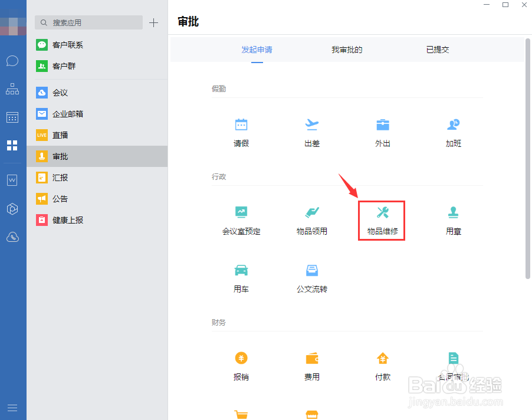532x420 pixels.
Task: Start a 请假 leave request
Action: pyautogui.click(x=241, y=133)
